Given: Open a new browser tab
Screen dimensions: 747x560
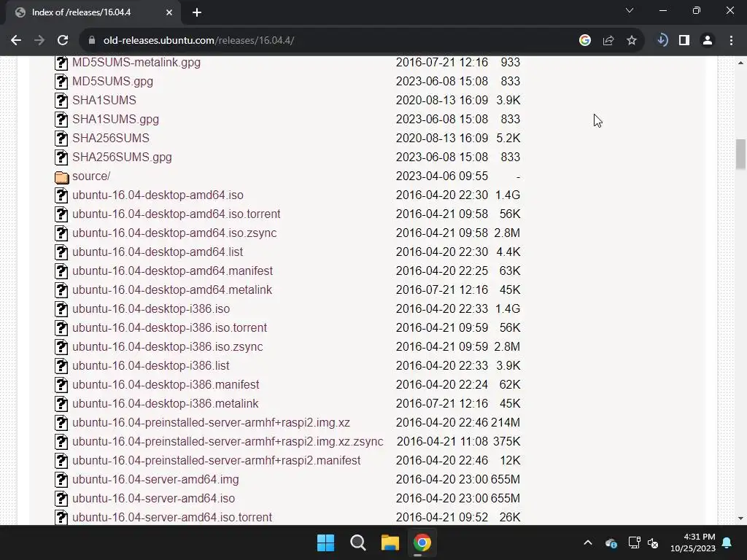Looking at the screenshot, I should click(x=197, y=12).
